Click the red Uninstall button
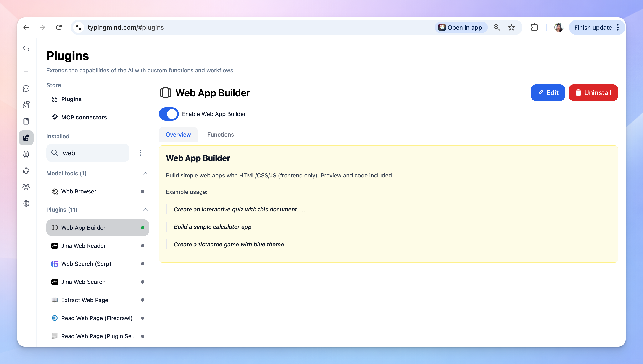The height and width of the screenshot is (364, 643). 593,93
